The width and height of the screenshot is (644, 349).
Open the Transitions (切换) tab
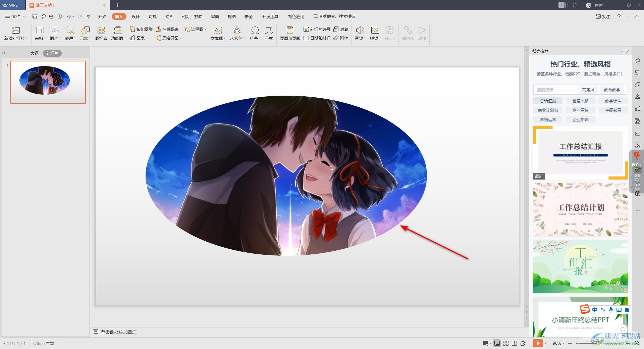(153, 16)
